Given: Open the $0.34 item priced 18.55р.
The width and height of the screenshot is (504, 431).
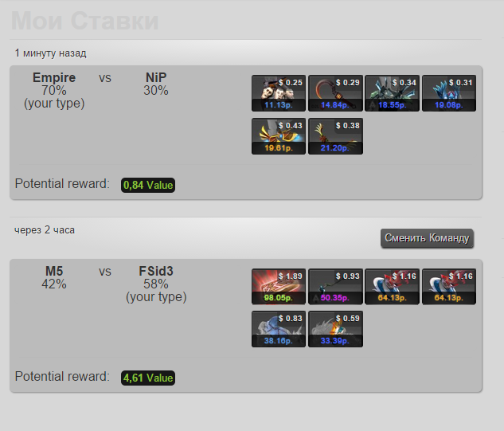Looking at the screenshot, I should click(x=393, y=93).
